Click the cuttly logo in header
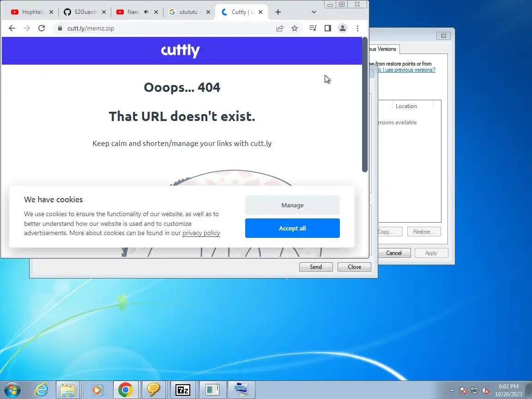This screenshot has height=399, width=532. pyautogui.click(x=181, y=50)
